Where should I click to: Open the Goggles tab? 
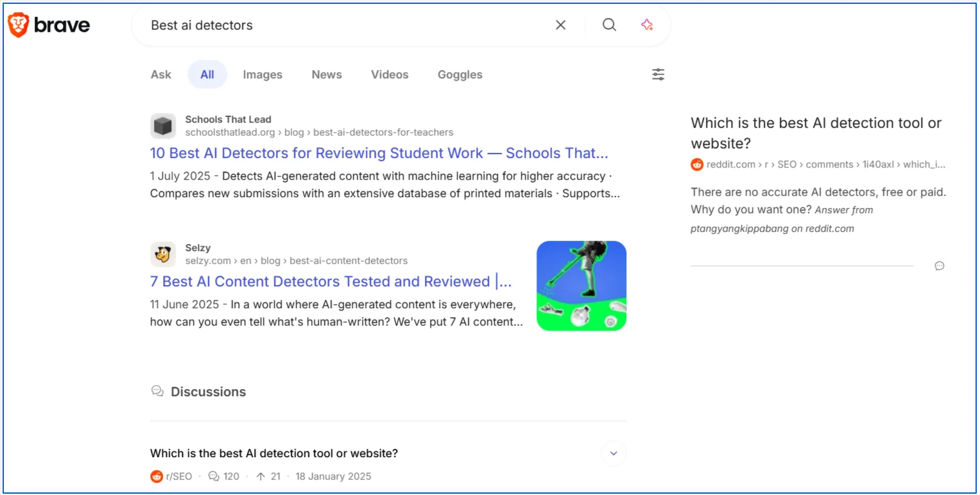click(460, 74)
